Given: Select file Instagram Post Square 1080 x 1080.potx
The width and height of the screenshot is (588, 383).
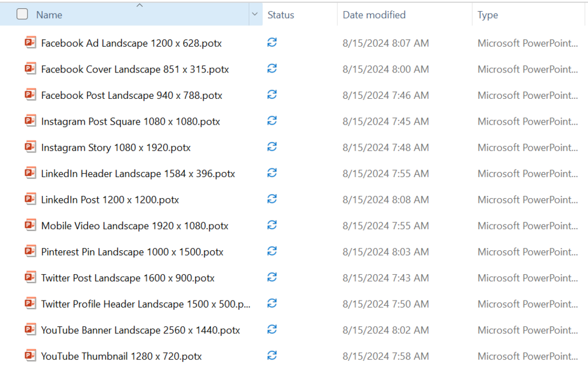Looking at the screenshot, I should [x=130, y=122].
